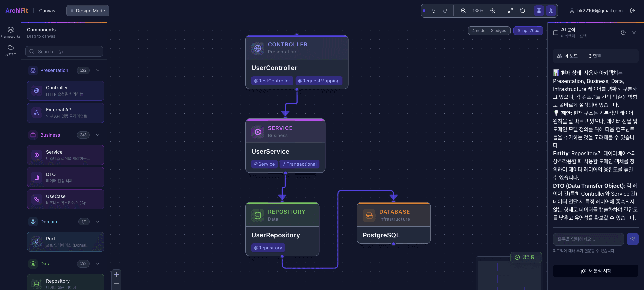Collapse the Domain component group
This screenshot has height=290, width=644.
pyautogui.click(x=97, y=221)
